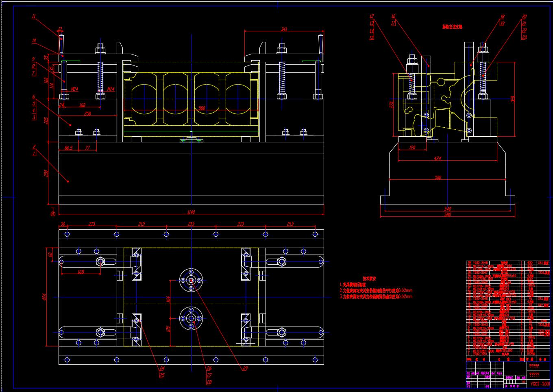Select the 1140 overall length dimension
The height and width of the screenshot is (392, 553).
coord(191,212)
